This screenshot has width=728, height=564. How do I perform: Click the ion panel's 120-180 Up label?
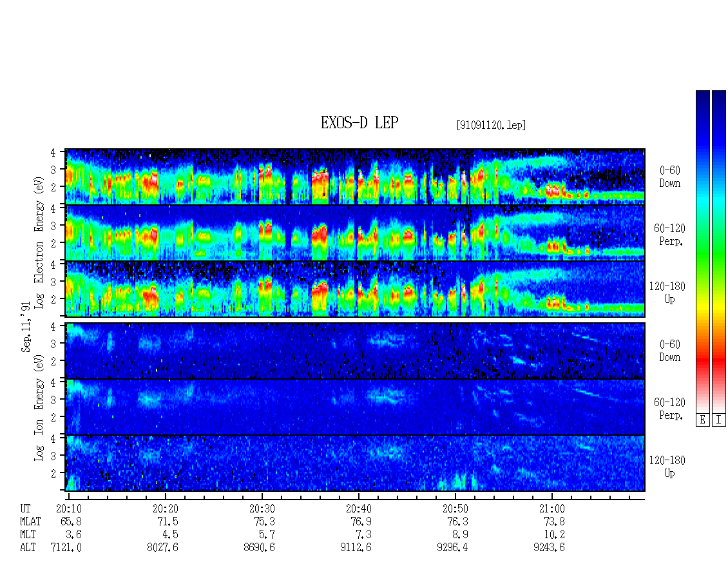point(667,467)
